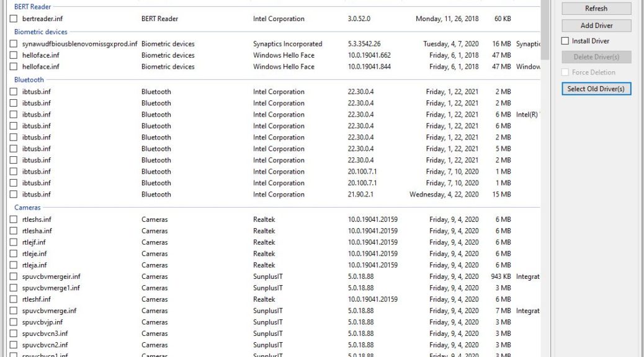644x357 pixels.
Task: Click the version cell 3.0.52.0
Action: click(x=359, y=19)
